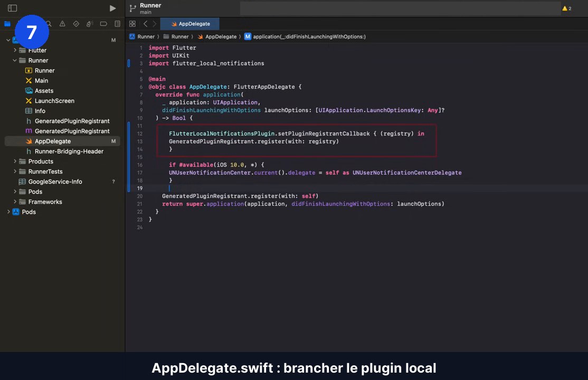
Task: Select the Products folder row
Action: (x=62, y=161)
